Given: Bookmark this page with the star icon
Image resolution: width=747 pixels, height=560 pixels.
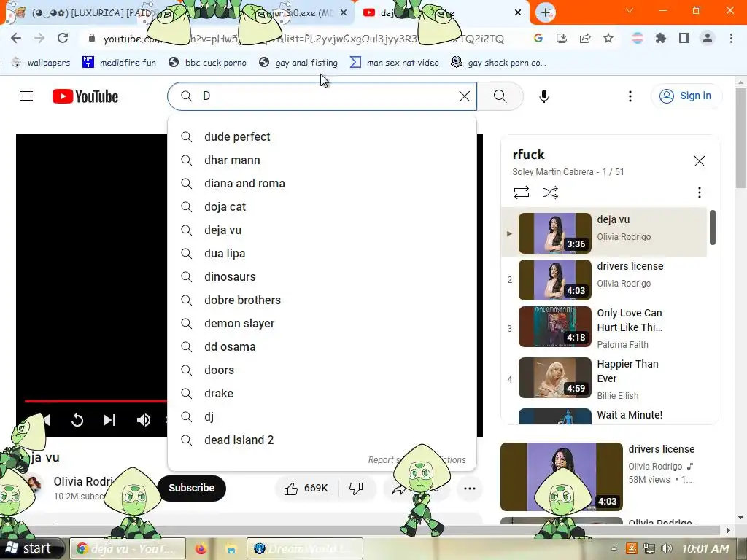Looking at the screenshot, I should [x=608, y=38].
